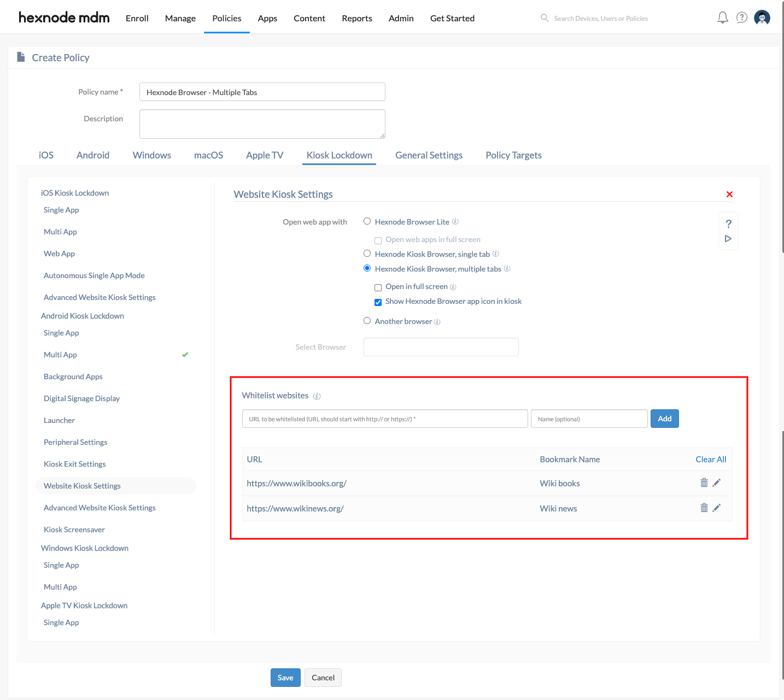Open the side help question mark panel

click(728, 223)
